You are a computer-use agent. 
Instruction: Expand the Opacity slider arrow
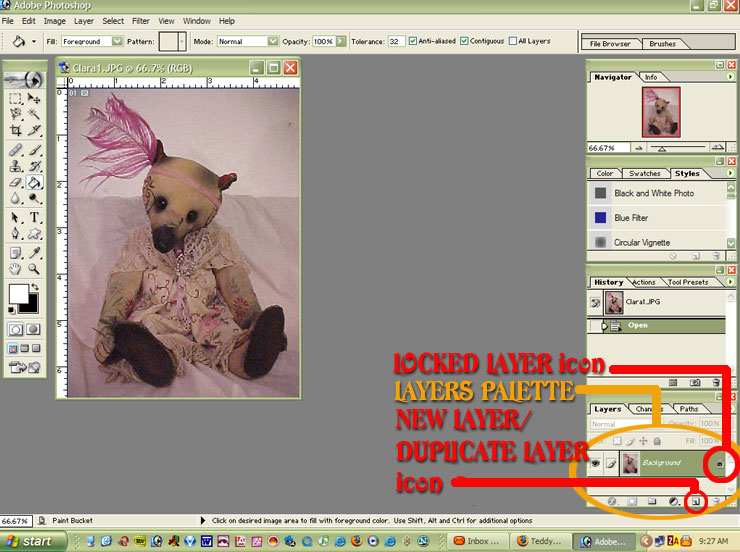pyautogui.click(x=341, y=42)
